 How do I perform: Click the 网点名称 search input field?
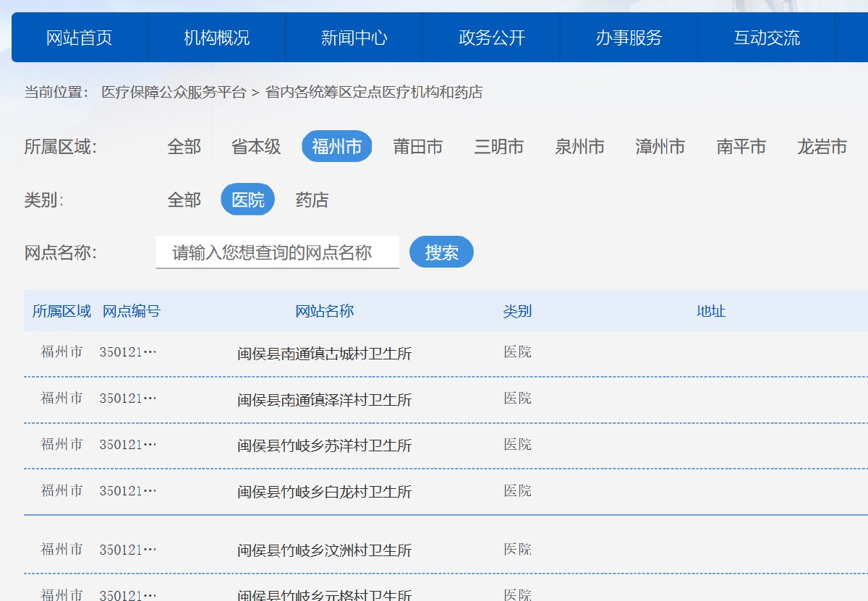[278, 252]
